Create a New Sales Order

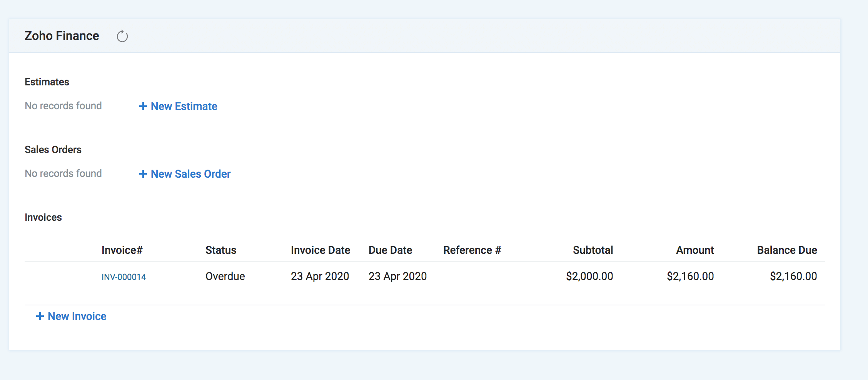pyautogui.click(x=185, y=174)
